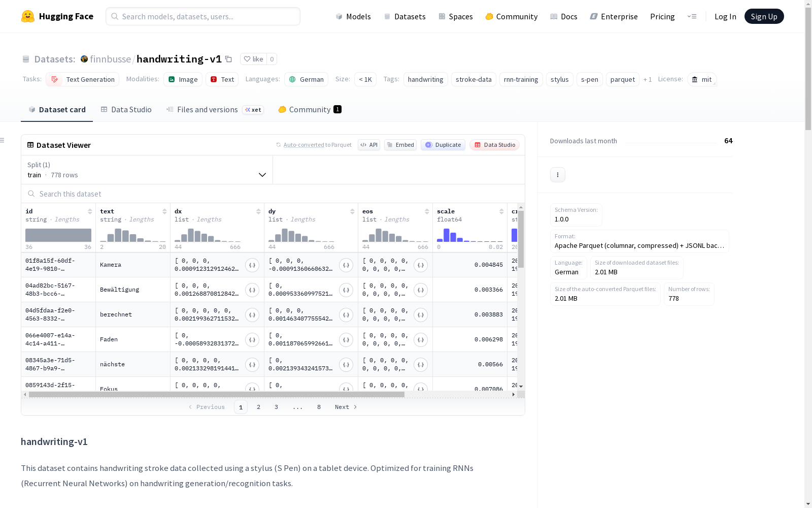The image size is (812, 508).
Task: Expand the Bewältigung row dy cell value
Action: click(346, 290)
